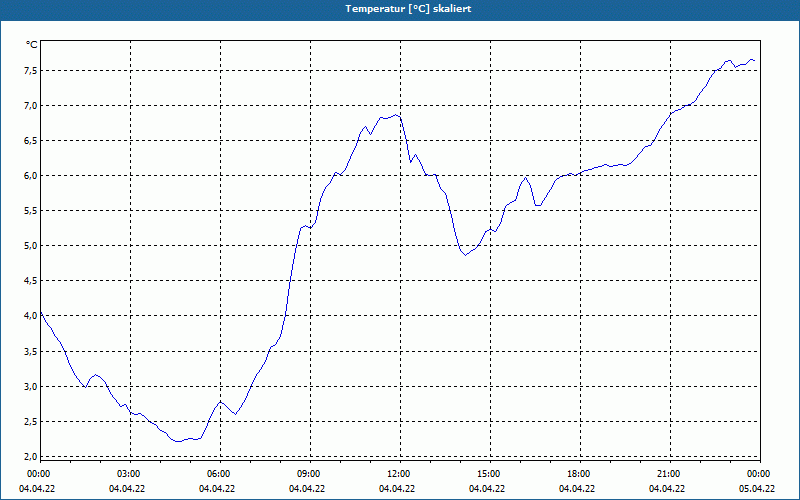Select the 06:00 time label
This screenshot has width=800, height=500.
(217, 474)
